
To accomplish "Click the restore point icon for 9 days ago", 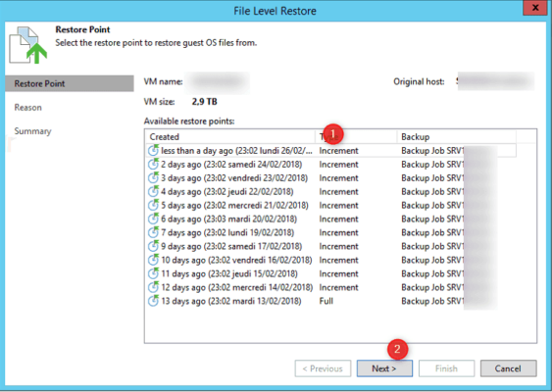I will point(153,246).
